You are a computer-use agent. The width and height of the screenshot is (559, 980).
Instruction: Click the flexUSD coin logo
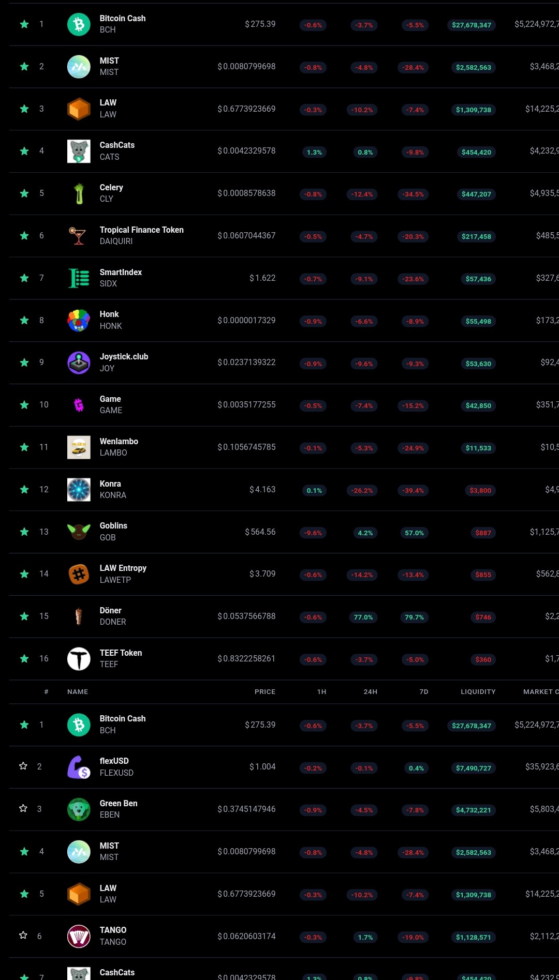(x=79, y=767)
